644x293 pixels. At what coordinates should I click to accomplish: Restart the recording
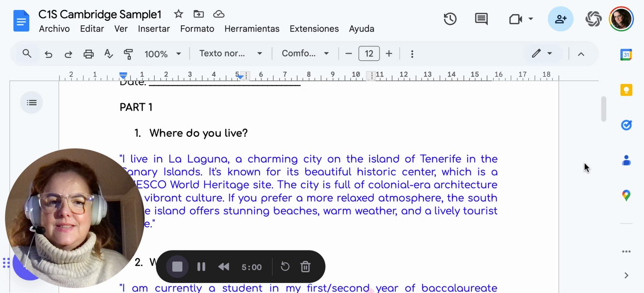pyautogui.click(x=285, y=267)
